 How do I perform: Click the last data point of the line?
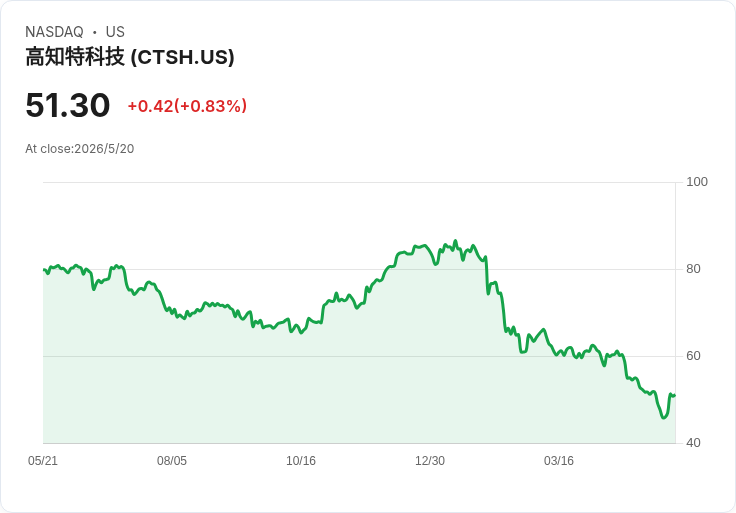click(675, 396)
